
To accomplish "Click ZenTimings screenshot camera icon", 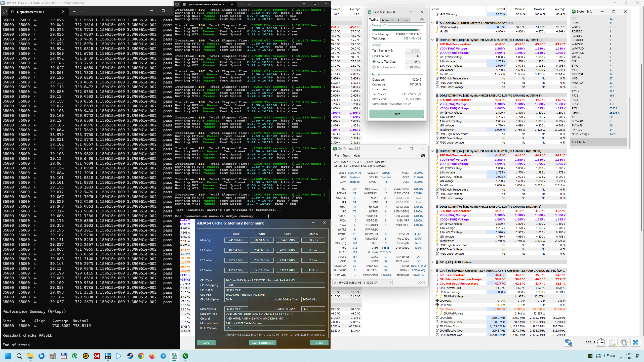I will (x=423, y=156).
